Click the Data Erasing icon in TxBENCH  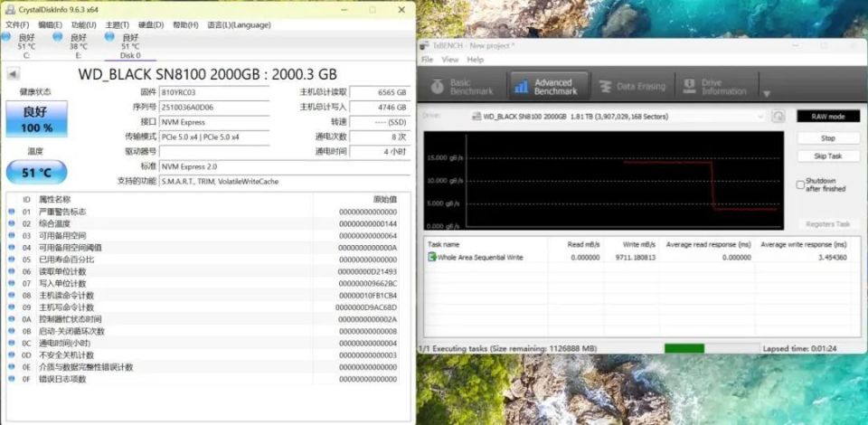click(x=606, y=86)
